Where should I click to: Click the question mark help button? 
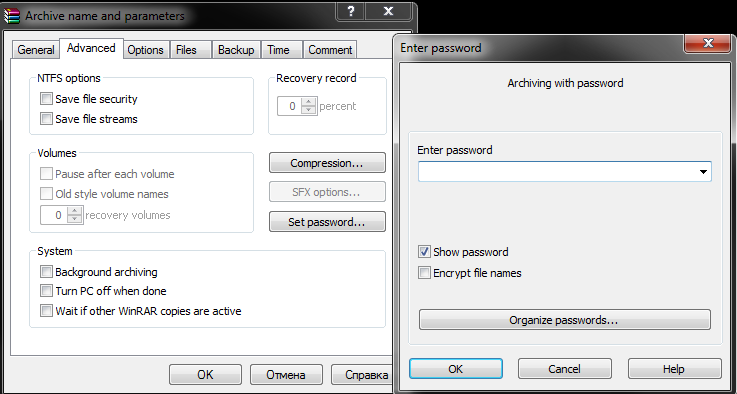point(350,11)
